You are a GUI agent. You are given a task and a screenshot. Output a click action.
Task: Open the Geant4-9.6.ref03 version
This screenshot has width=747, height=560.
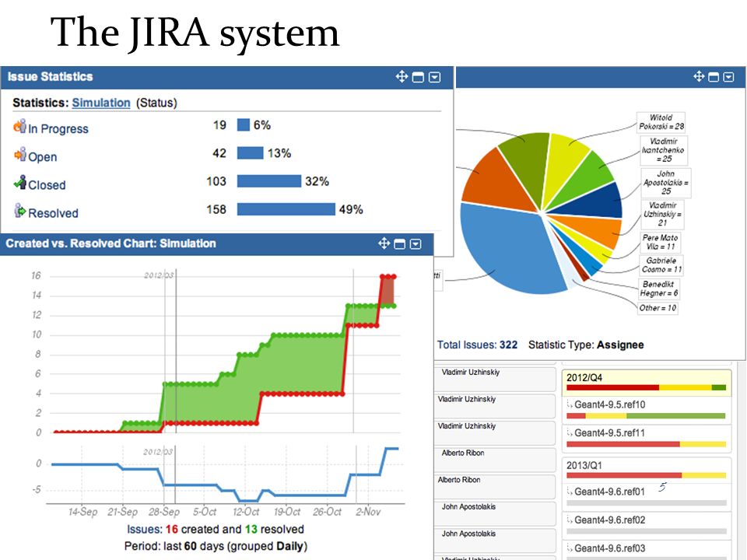(x=609, y=548)
